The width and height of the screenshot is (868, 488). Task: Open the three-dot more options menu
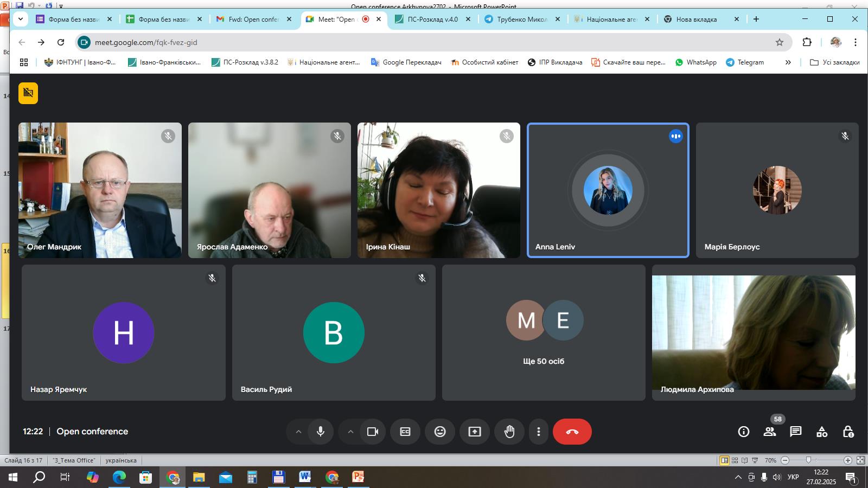click(538, 432)
